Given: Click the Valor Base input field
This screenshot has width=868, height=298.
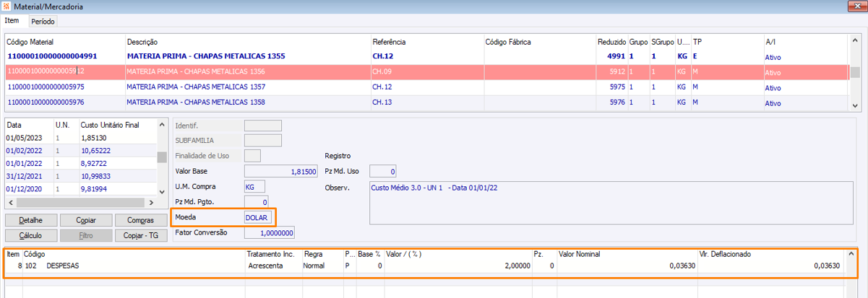Looking at the screenshot, I should [281, 171].
